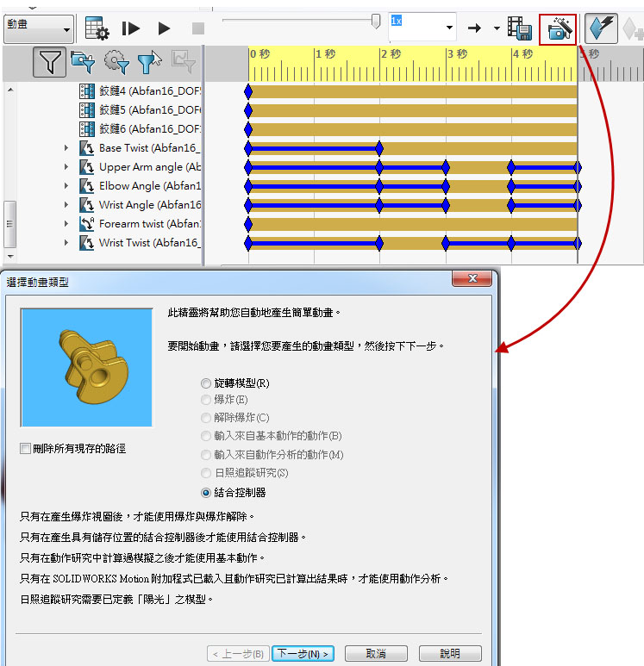Click the Save Animation film icon

[520, 28]
